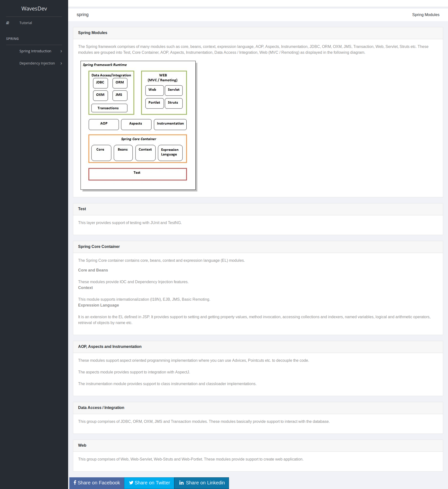448x489 pixels.
Task: Open the Tutorial sidebar link
Action: point(26,23)
